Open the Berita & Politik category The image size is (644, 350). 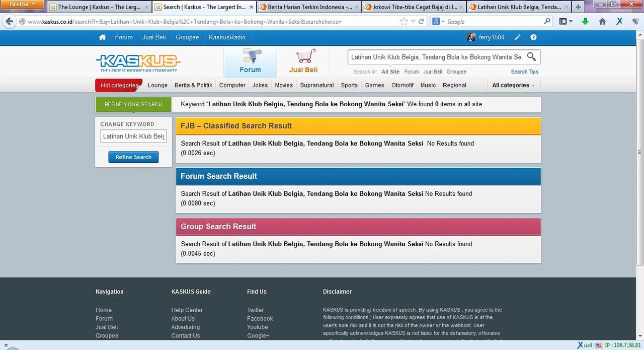coord(193,85)
